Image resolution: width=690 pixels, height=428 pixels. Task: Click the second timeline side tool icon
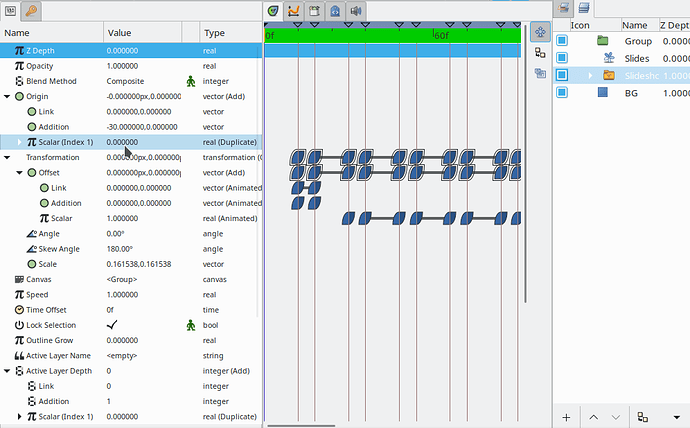tap(539, 53)
